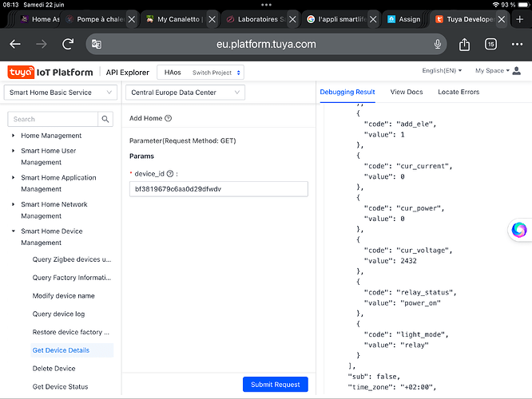Open the Smart Home Basic Service dropdown
The width and height of the screenshot is (532, 399).
pyautogui.click(x=61, y=93)
